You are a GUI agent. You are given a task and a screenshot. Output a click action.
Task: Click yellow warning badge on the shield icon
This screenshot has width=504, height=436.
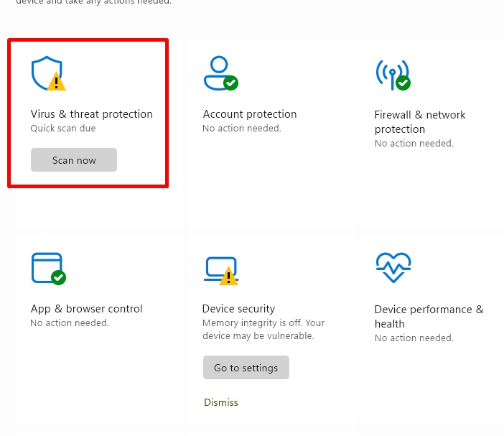point(57,83)
